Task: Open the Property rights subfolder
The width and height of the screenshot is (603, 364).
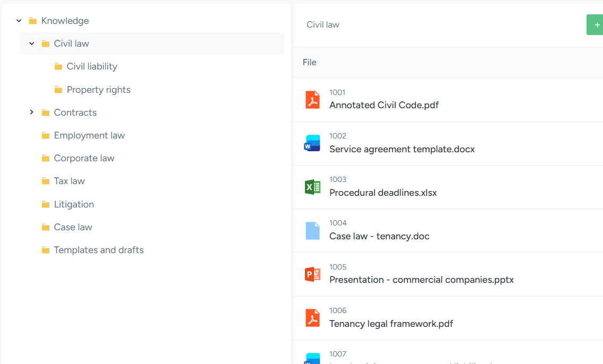Action: coord(98,90)
